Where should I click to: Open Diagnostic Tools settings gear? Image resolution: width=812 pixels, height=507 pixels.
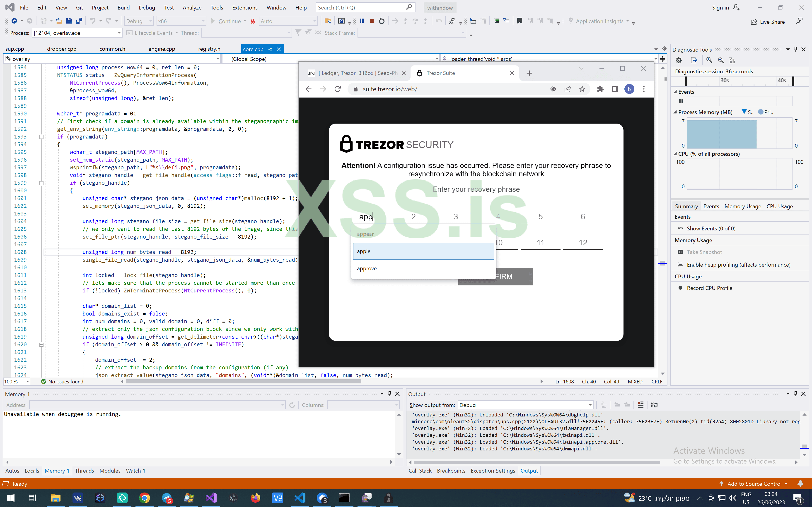(679, 60)
